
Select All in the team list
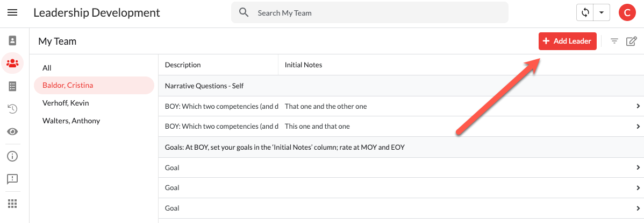click(47, 68)
